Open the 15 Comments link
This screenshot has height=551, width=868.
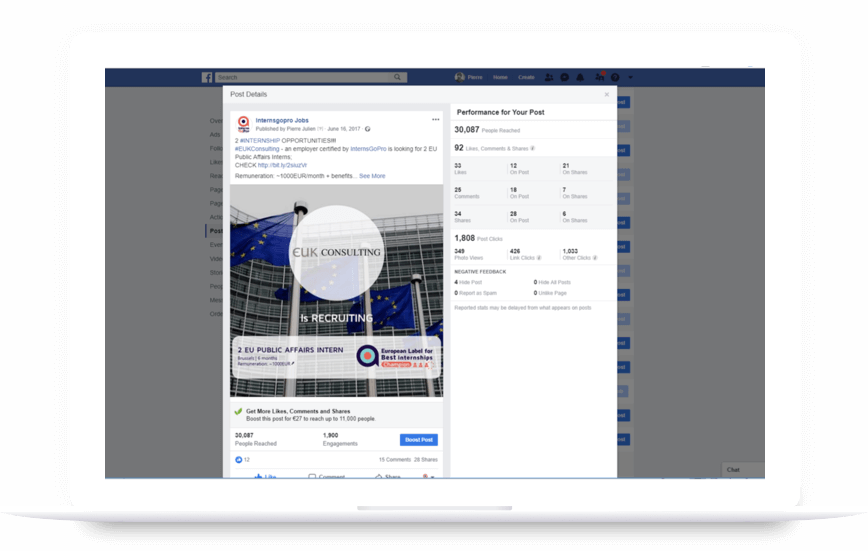click(x=395, y=460)
